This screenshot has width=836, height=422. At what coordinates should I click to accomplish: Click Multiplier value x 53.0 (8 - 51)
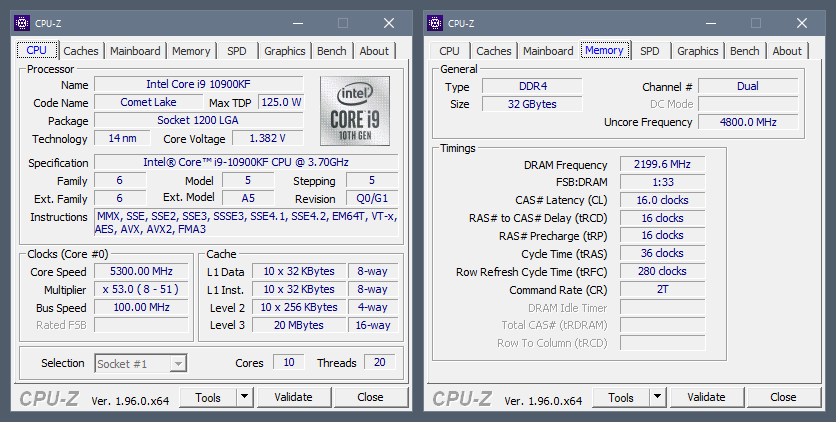[141, 289]
